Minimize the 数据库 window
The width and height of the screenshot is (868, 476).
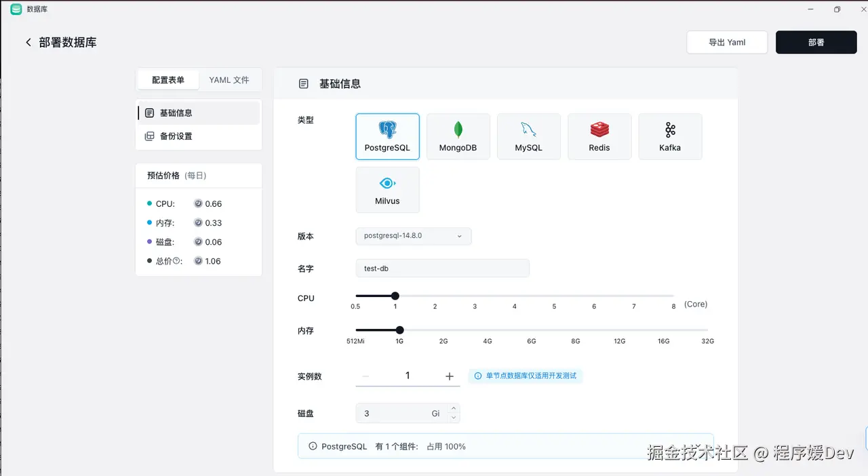810,9
